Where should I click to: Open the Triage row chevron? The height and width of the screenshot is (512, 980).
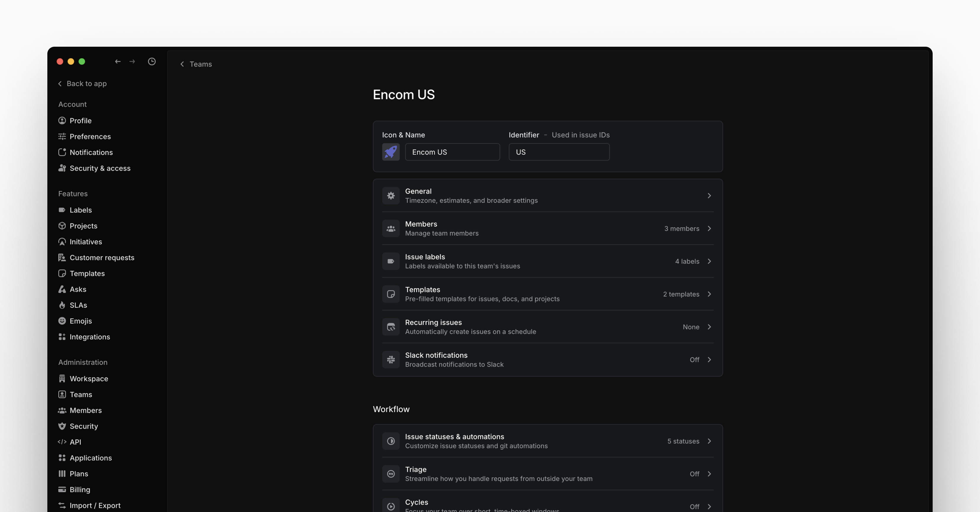point(709,474)
